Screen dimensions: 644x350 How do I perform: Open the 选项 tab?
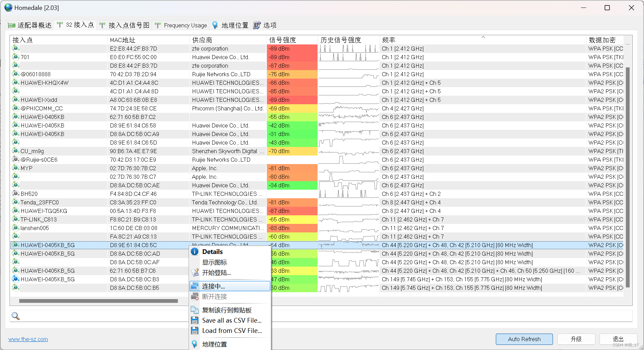pyautogui.click(x=265, y=25)
